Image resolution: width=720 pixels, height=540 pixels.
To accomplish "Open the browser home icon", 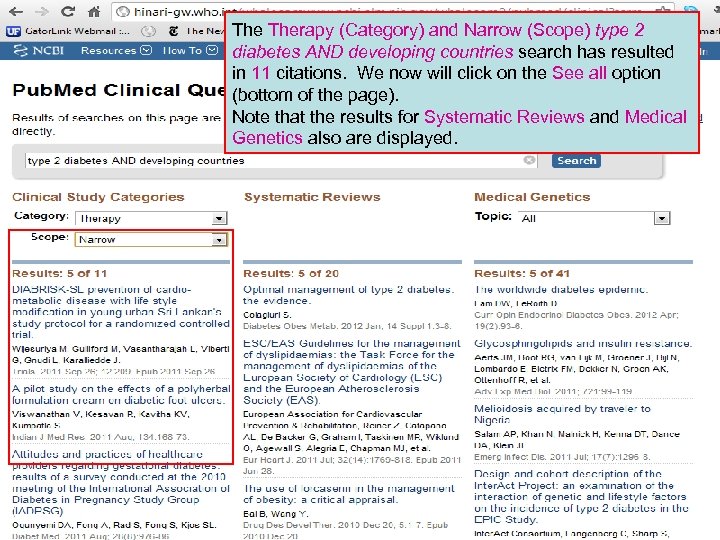I will click(x=94, y=11).
